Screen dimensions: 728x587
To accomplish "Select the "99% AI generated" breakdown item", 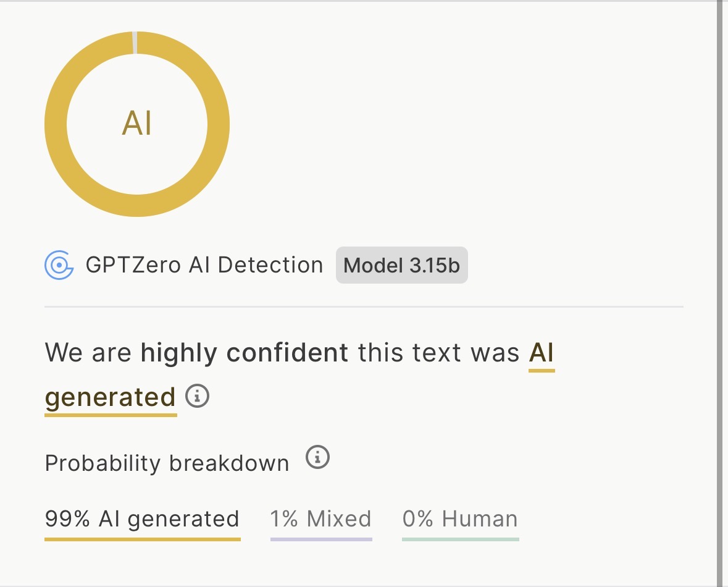I will [x=142, y=519].
